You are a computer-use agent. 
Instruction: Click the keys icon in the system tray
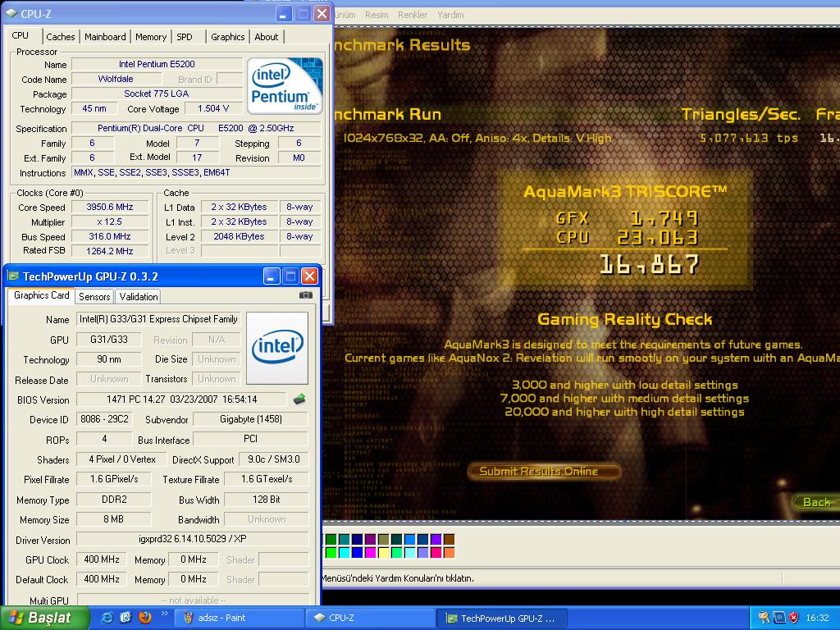pos(764,618)
